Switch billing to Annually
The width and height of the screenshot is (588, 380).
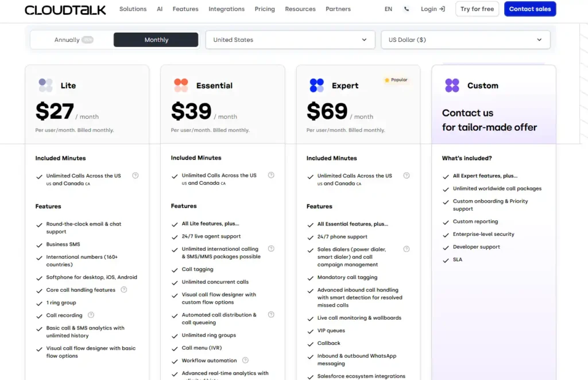click(72, 40)
